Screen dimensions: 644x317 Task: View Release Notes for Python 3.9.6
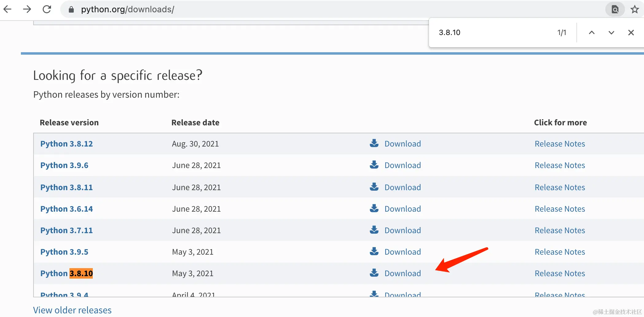(x=560, y=165)
